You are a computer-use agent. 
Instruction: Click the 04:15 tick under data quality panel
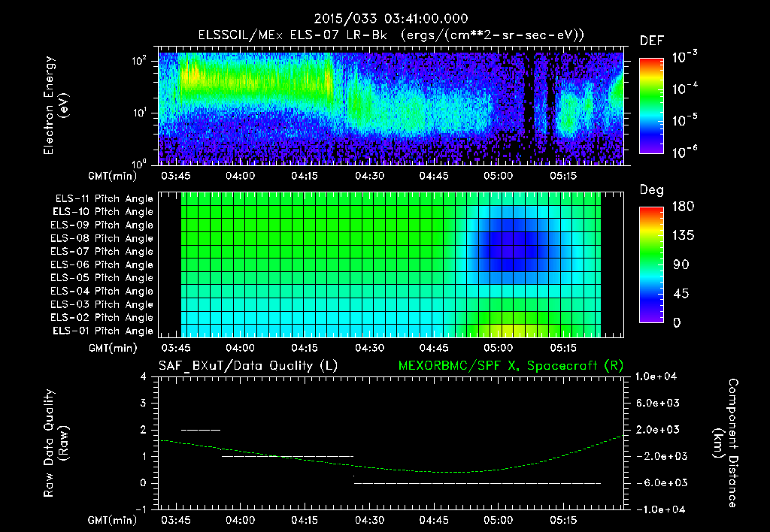tap(305, 520)
